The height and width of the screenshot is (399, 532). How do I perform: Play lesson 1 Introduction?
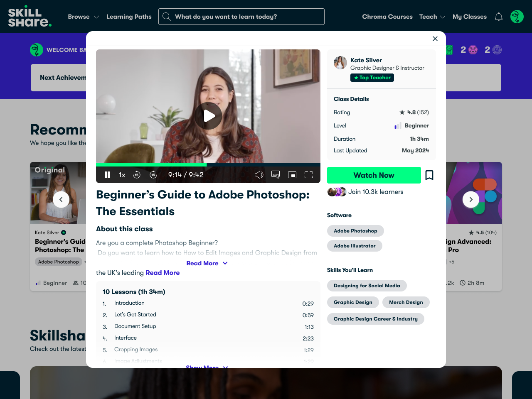(208, 304)
